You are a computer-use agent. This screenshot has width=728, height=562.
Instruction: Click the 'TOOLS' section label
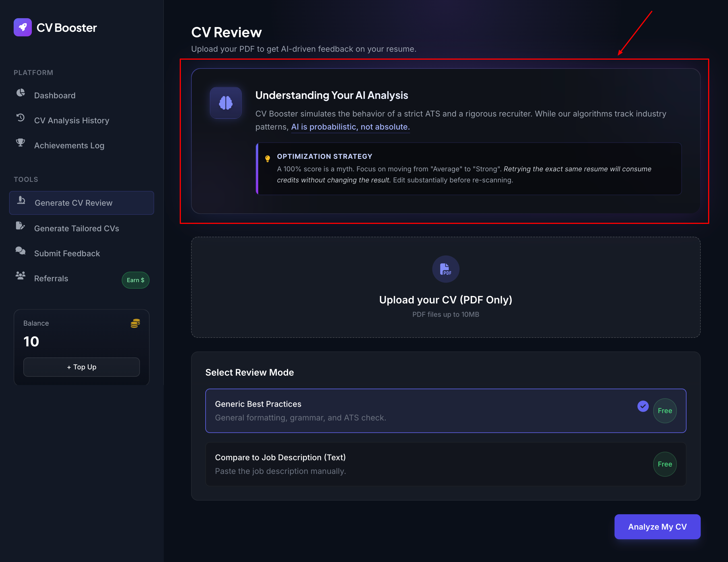(26, 180)
